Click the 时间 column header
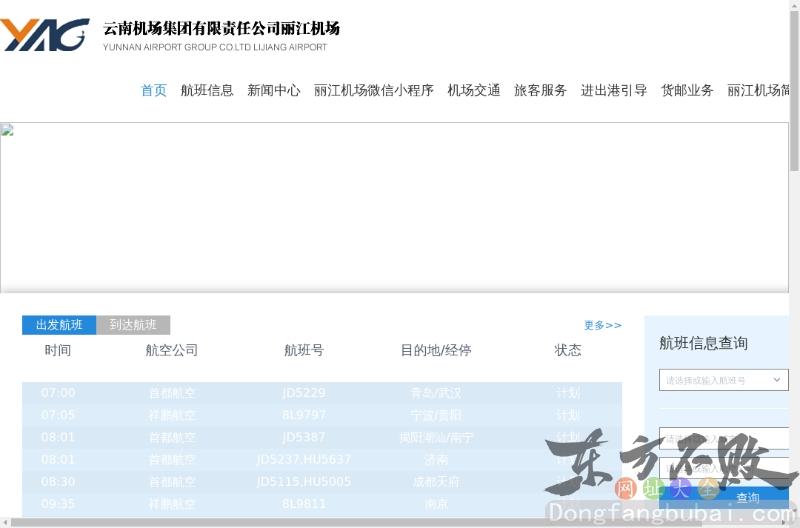800x528 pixels. click(58, 350)
